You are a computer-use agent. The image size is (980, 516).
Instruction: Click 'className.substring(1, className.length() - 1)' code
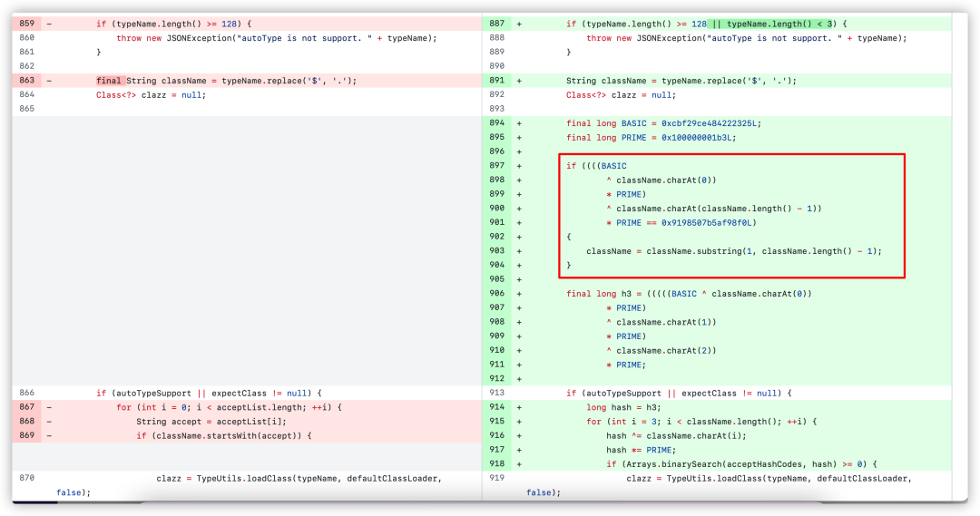[x=763, y=251]
